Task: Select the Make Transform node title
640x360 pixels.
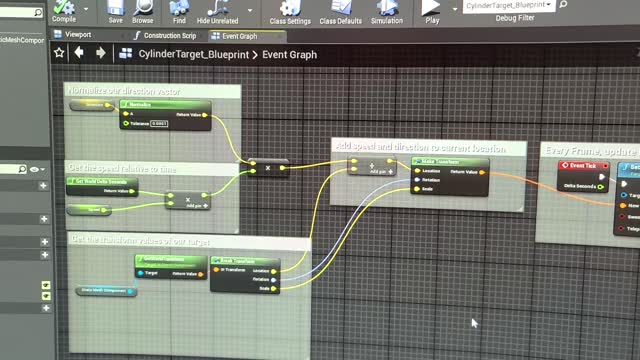Action: (x=450, y=162)
